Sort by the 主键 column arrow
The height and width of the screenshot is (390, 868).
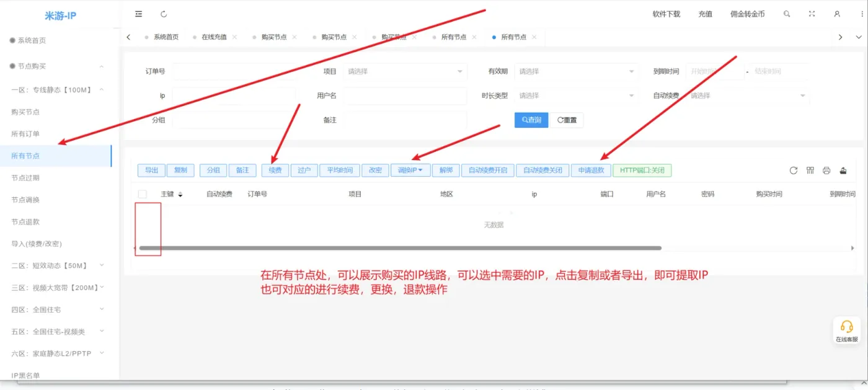pos(180,194)
